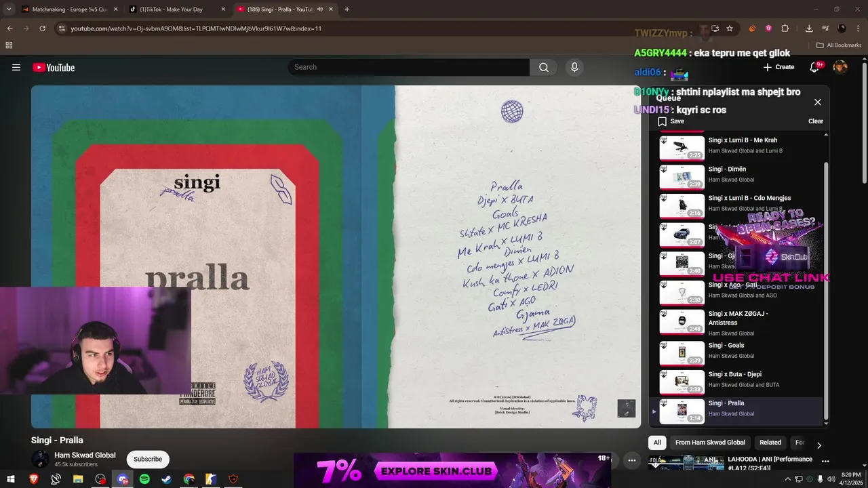The height and width of the screenshot is (488, 868).
Task: Click the search magnifier button
Action: [x=544, y=67]
